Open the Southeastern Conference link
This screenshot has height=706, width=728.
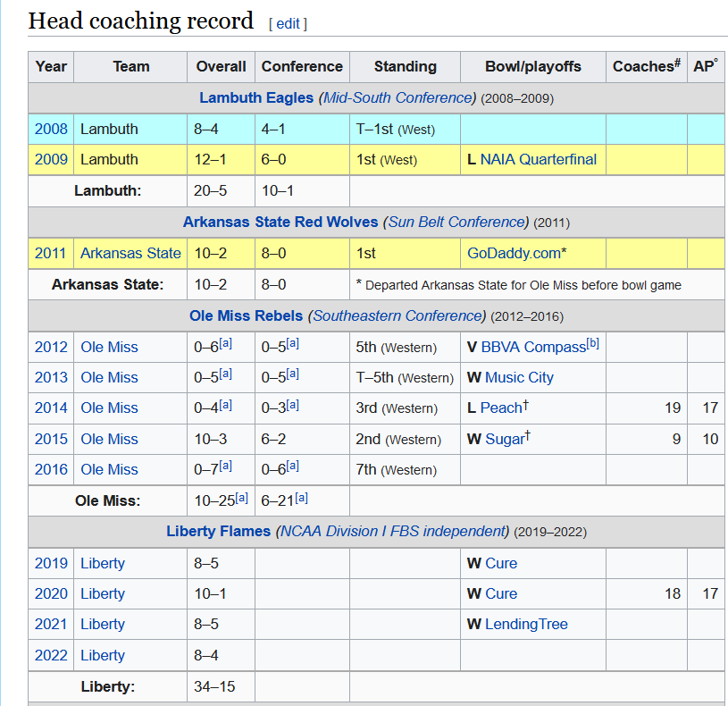pyautogui.click(x=398, y=315)
